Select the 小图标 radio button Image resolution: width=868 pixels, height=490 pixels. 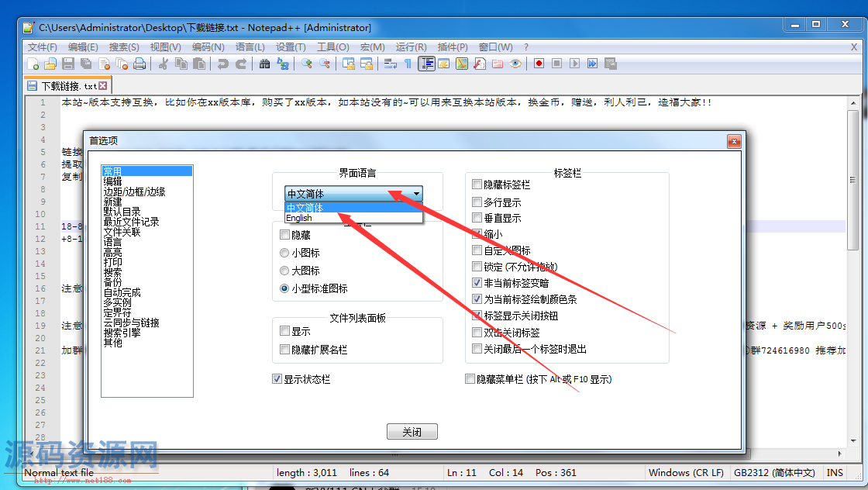pos(284,253)
